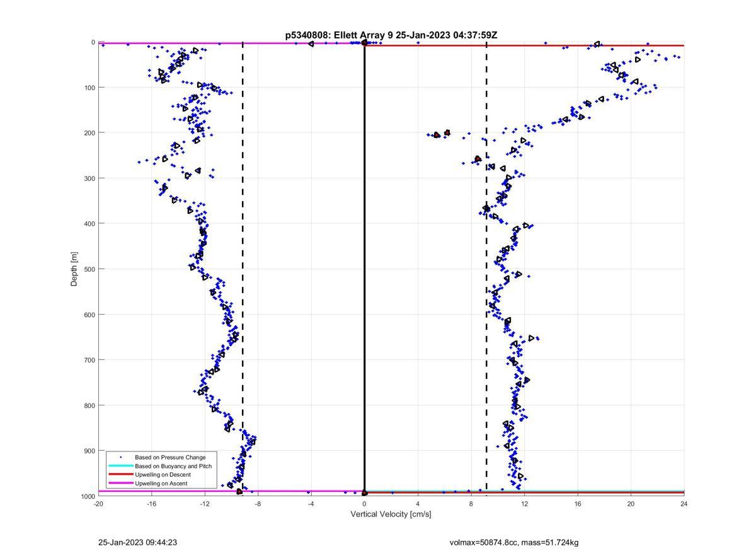Click x-axis tick label '8'
The height and width of the screenshot is (558, 756).
pyautogui.click(x=471, y=504)
